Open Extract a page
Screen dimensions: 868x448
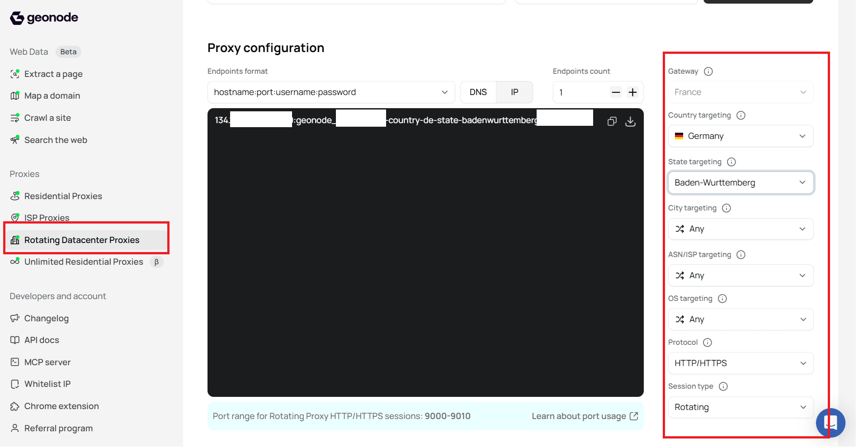53,74
